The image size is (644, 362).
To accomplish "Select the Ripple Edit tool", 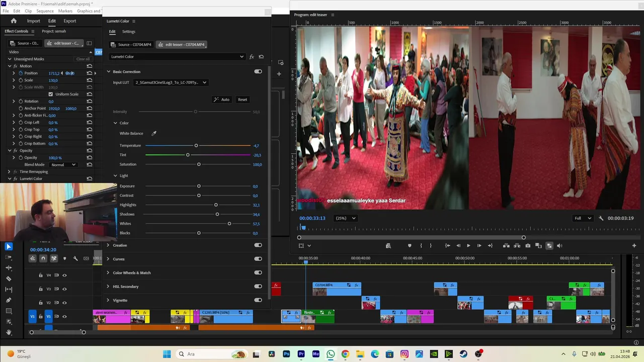I will pyautogui.click(x=9, y=267).
